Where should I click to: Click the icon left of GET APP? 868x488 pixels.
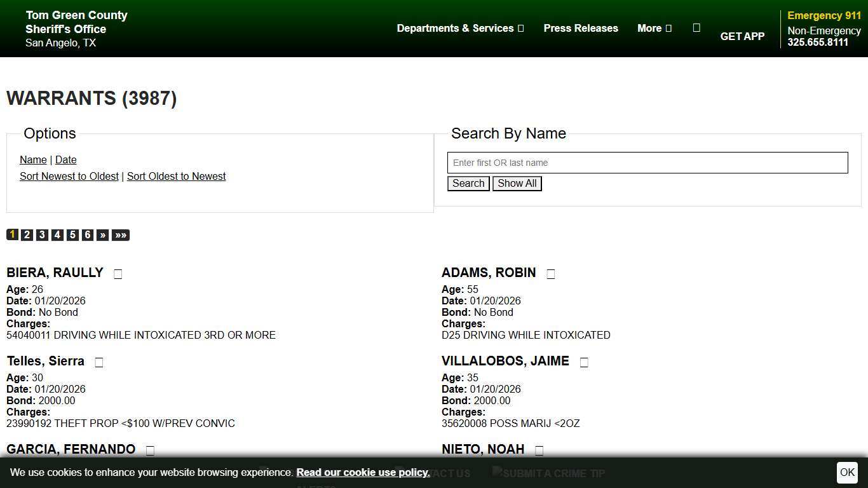point(696,27)
